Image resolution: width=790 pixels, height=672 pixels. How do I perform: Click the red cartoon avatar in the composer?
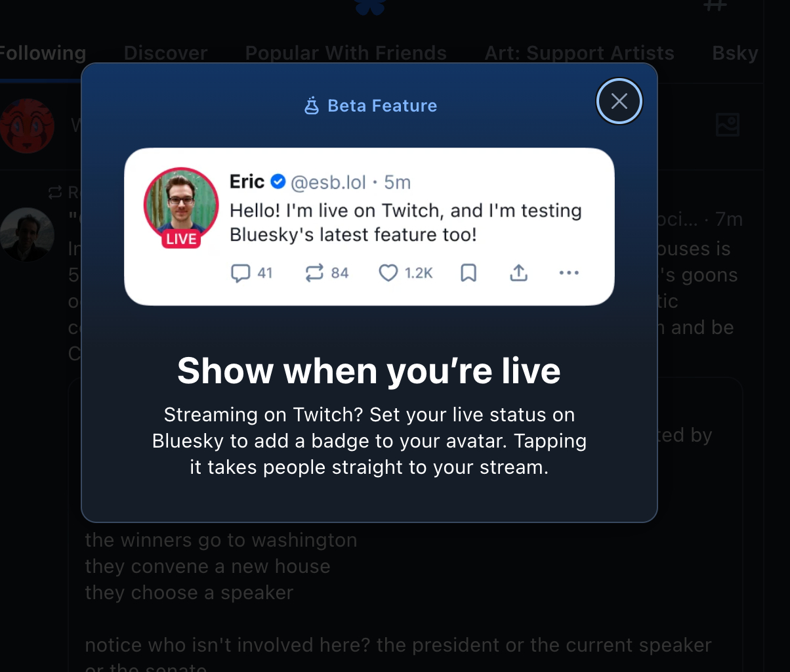[x=27, y=125]
